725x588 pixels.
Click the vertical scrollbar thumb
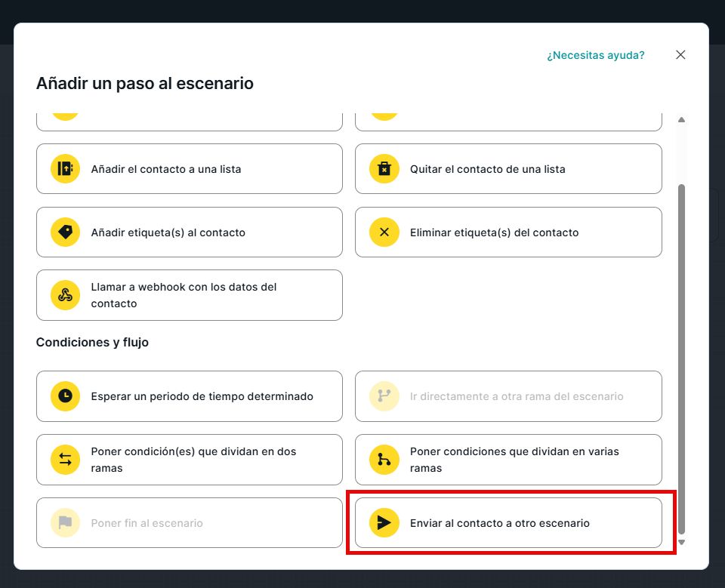pyautogui.click(x=681, y=355)
